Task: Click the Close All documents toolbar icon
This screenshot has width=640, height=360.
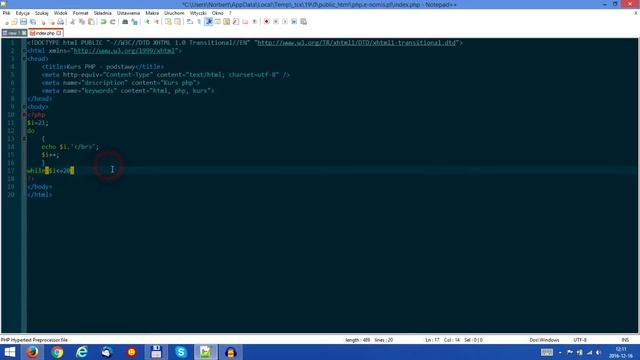Action: pyautogui.click(x=51, y=22)
